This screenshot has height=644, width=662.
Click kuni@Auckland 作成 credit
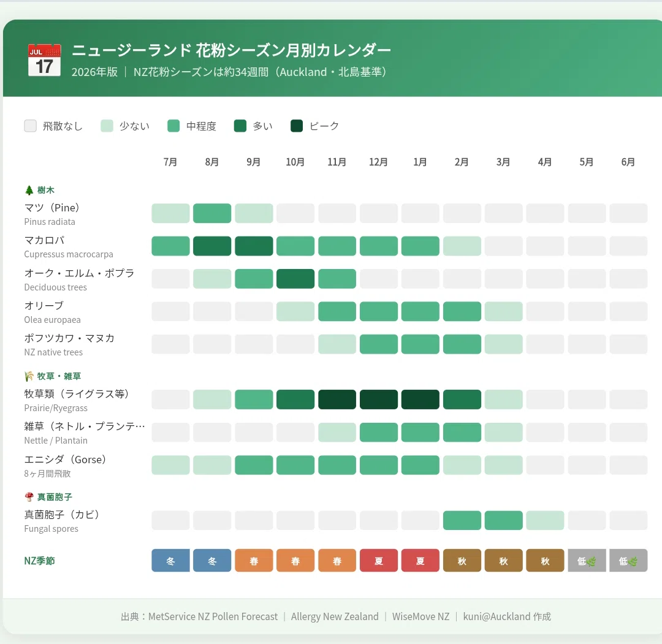(x=507, y=616)
